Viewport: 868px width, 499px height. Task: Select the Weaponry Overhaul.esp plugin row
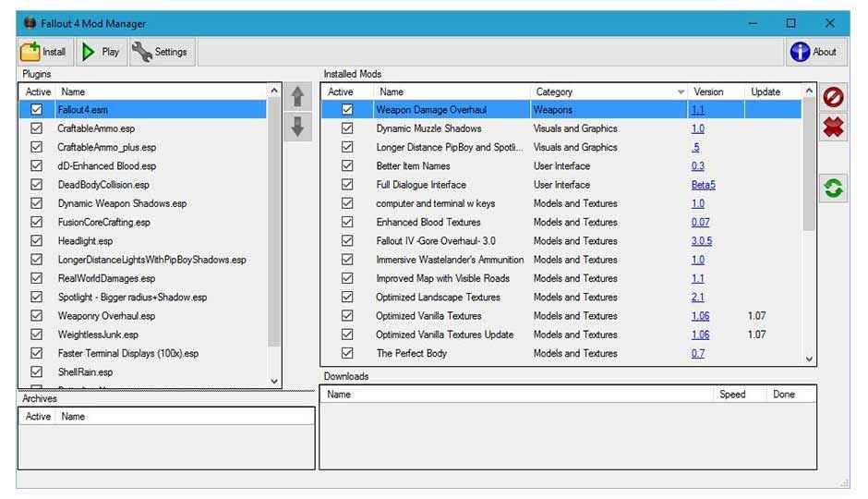[143, 316]
